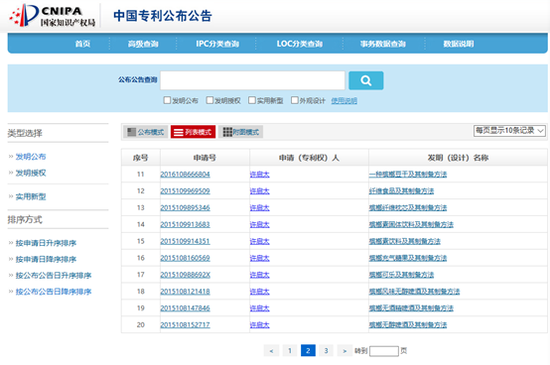Switch to 列表模式 view
Screen dimensions: 550x365
tap(193, 132)
